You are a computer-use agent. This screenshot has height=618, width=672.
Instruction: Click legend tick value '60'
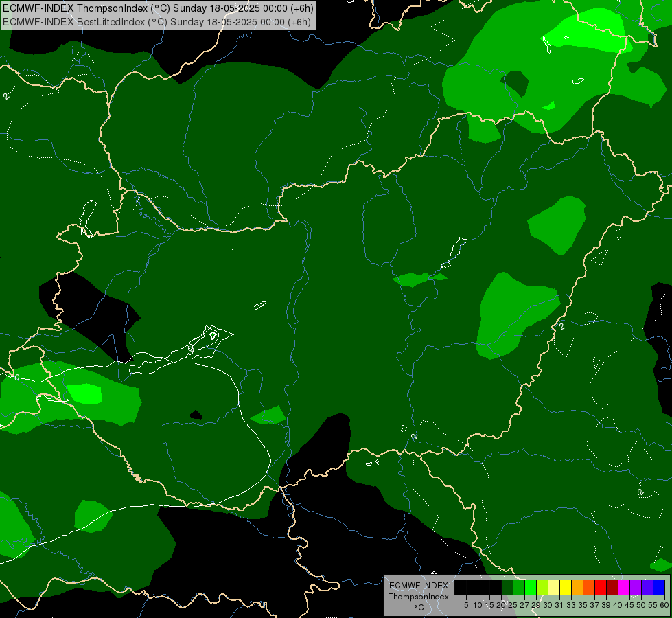pyautogui.click(x=664, y=605)
